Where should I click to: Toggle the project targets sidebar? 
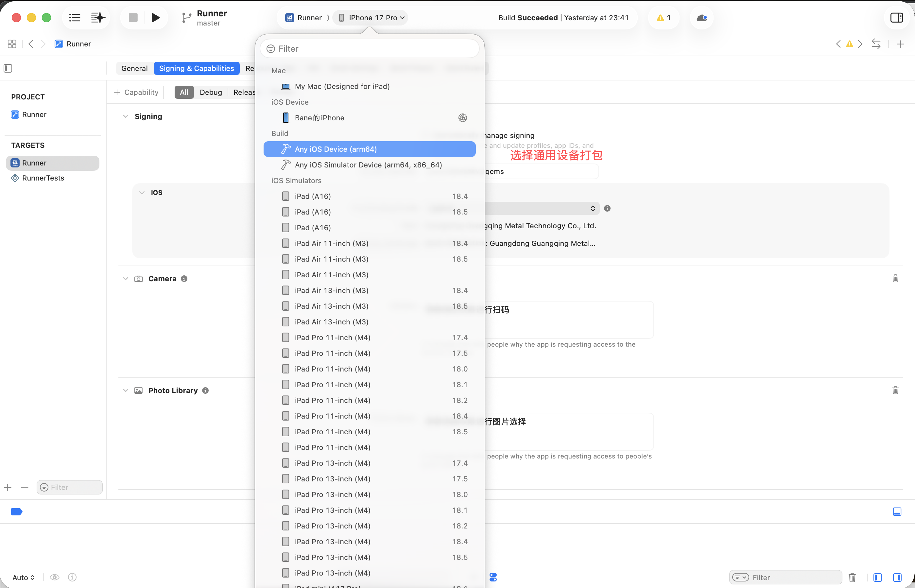coord(8,68)
